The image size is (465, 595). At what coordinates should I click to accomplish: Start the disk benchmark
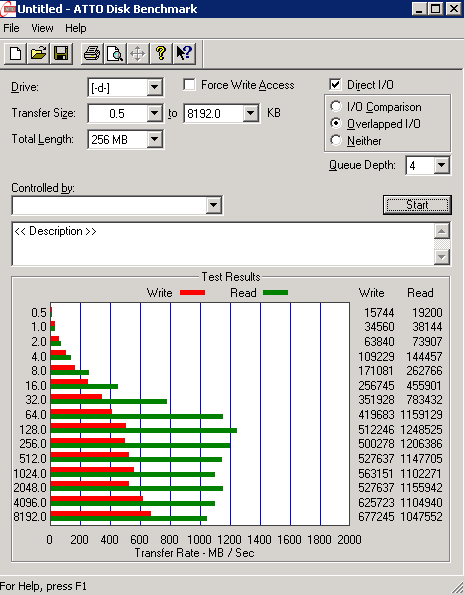click(x=417, y=205)
